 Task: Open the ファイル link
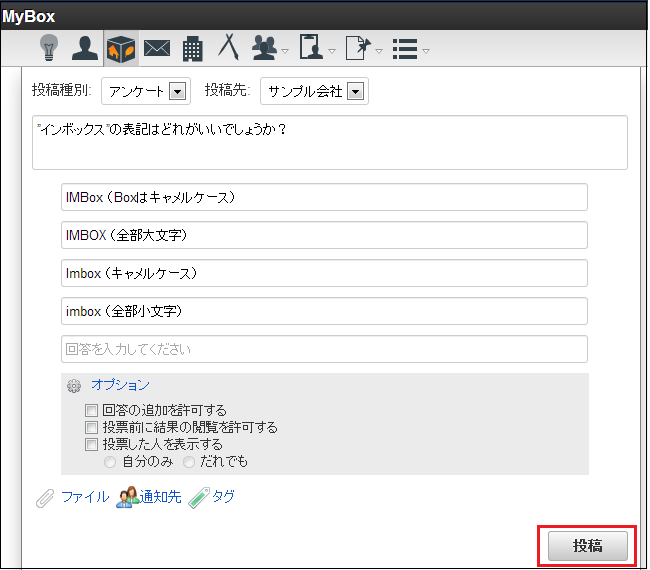coord(85,497)
